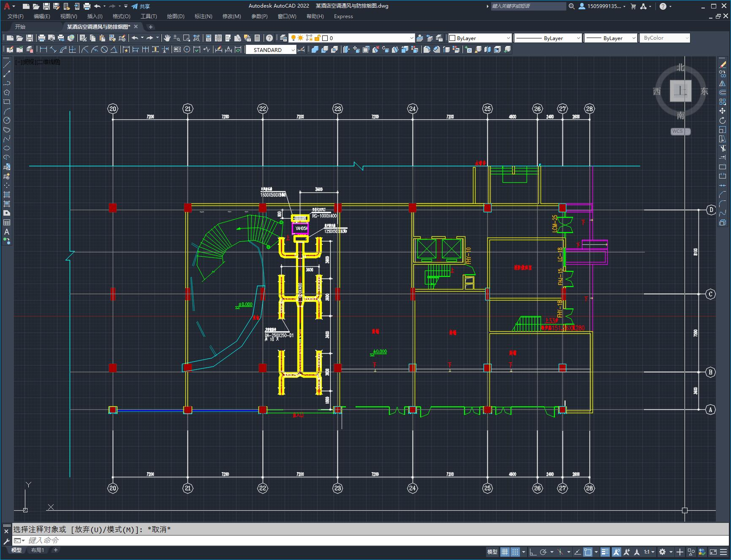The width and height of the screenshot is (731, 560).
Task: Open the Express menu
Action: pyautogui.click(x=343, y=16)
